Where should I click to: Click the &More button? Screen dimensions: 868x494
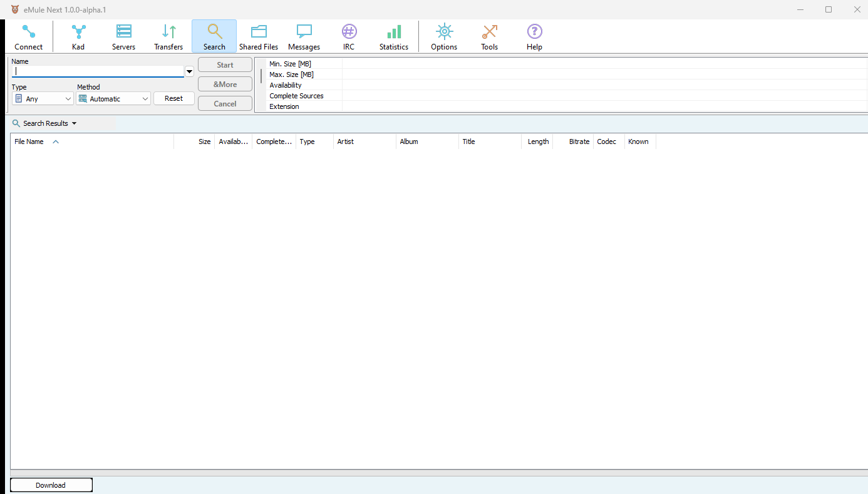pos(225,85)
